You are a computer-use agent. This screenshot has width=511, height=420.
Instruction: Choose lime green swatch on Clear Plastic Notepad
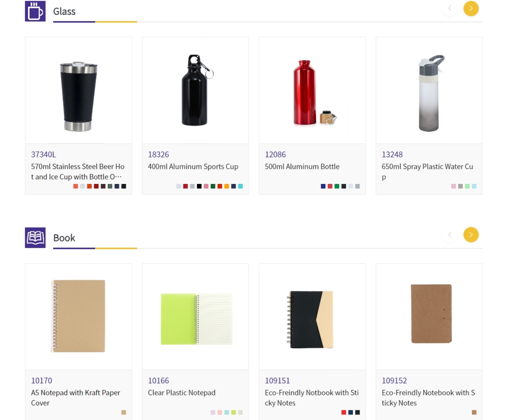(234, 412)
